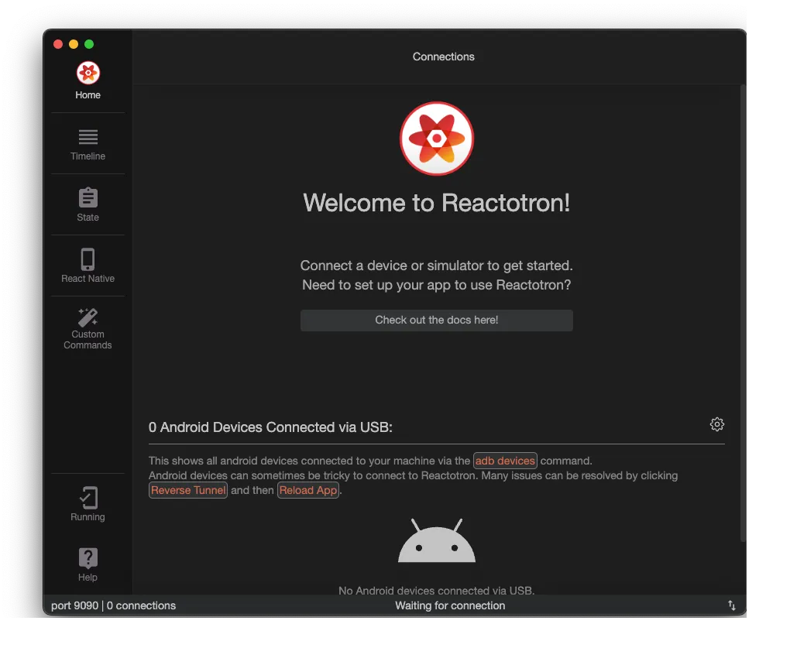This screenshot has width=790, height=672.
Task: Maximize window with green button
Action: pos(89,44)
